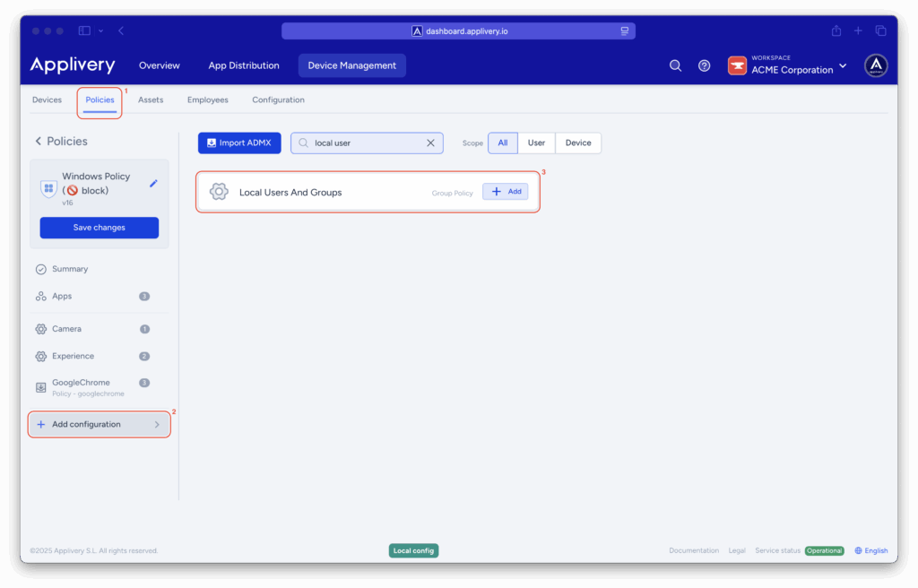Open a new browser tab with plus

coord(858,30)
